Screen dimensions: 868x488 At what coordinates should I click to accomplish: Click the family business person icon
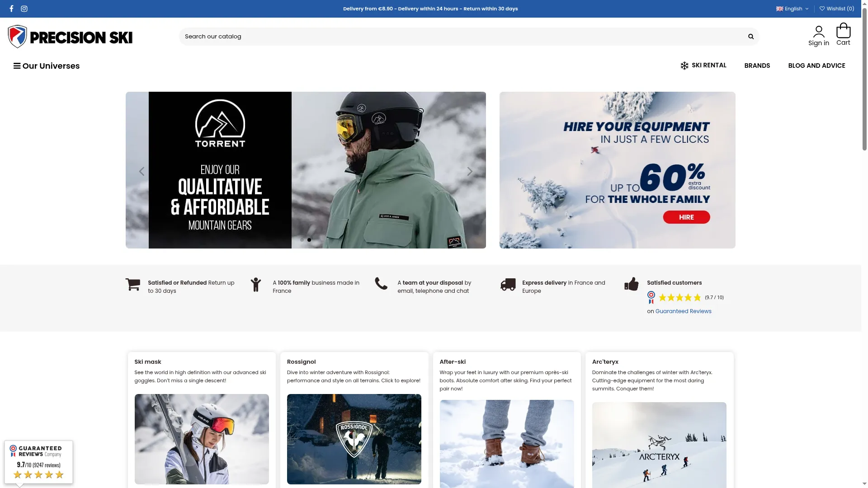coord(256,285)
